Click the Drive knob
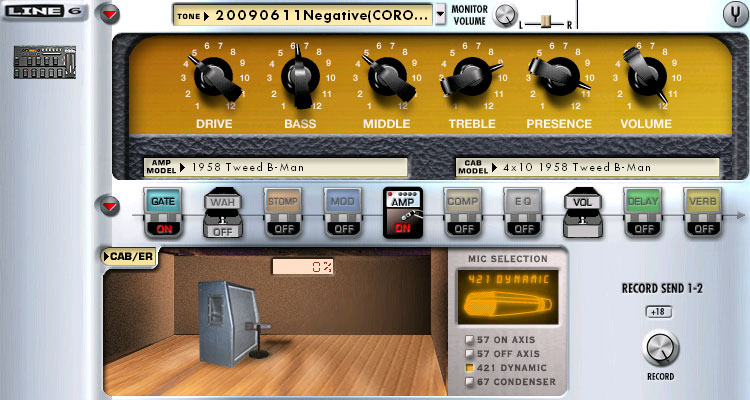 tap(214, 77)
